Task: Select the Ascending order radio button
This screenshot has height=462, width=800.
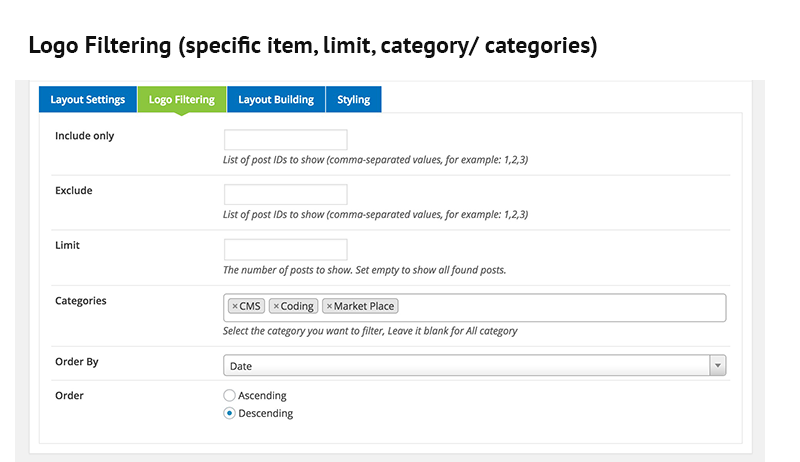Action: coord(230,395)
